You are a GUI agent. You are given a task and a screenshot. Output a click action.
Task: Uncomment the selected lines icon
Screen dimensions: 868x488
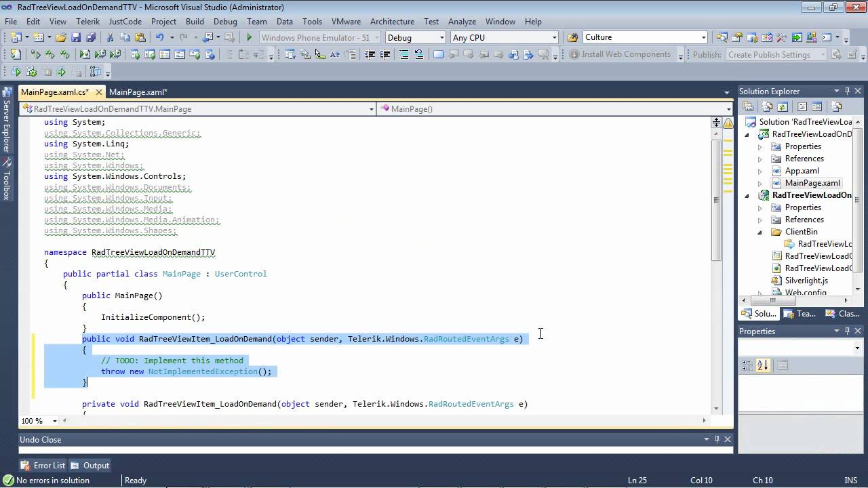pos(418,55)
